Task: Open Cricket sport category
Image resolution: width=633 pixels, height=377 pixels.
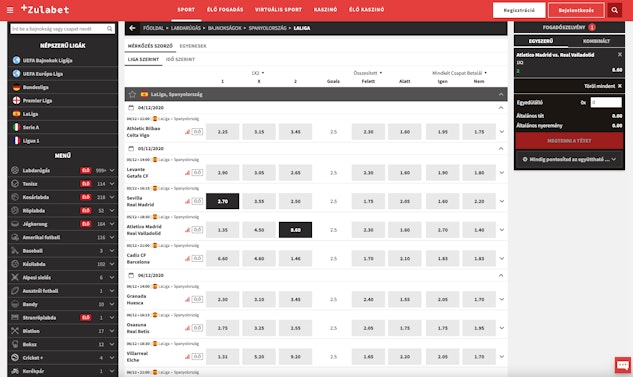Action: click(x=32, y=358)
